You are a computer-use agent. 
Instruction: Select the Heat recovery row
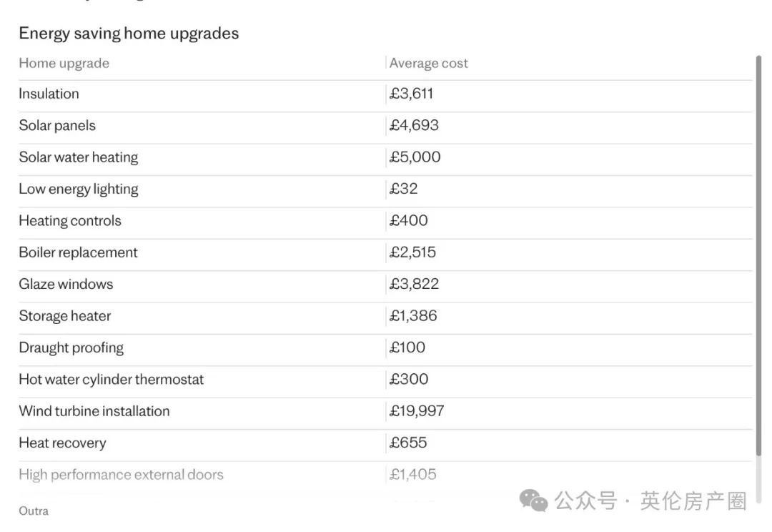tap(385, 443)
